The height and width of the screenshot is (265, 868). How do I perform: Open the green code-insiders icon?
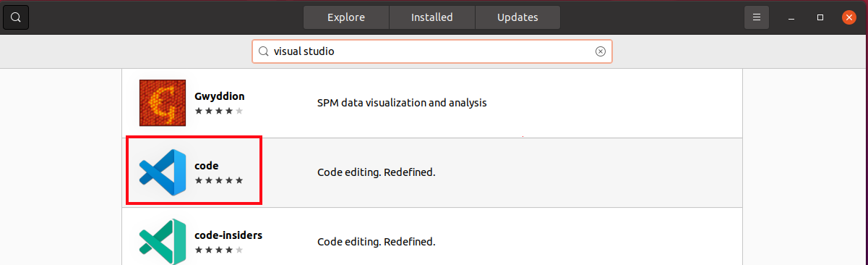tap(163, 241)
